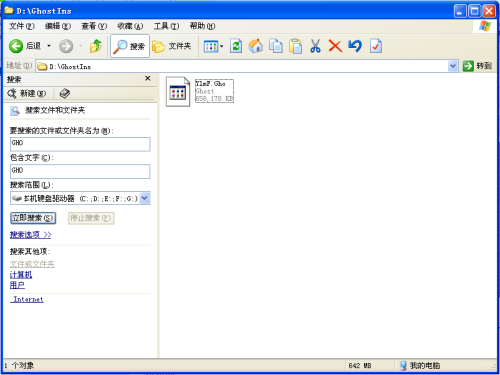Click the 停止搜索 (P) button
This screenshot has height=375, width=500.
[91, 218]
